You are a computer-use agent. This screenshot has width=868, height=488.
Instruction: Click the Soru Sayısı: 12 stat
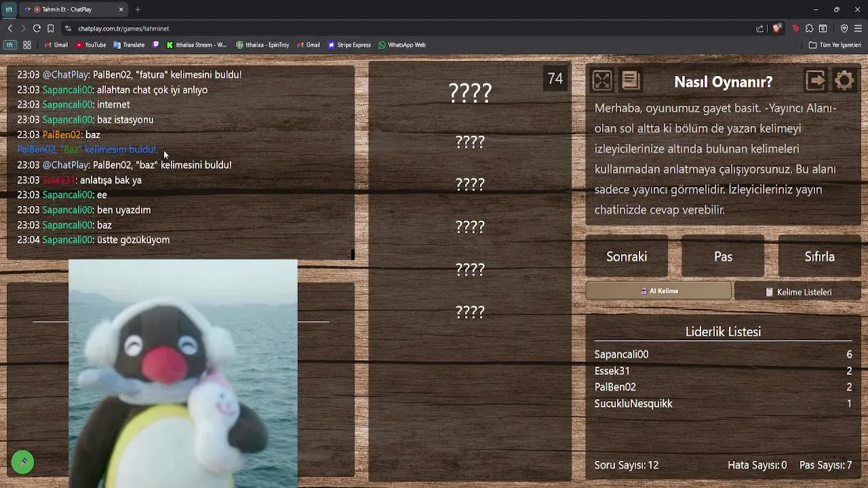coord(627,465)
